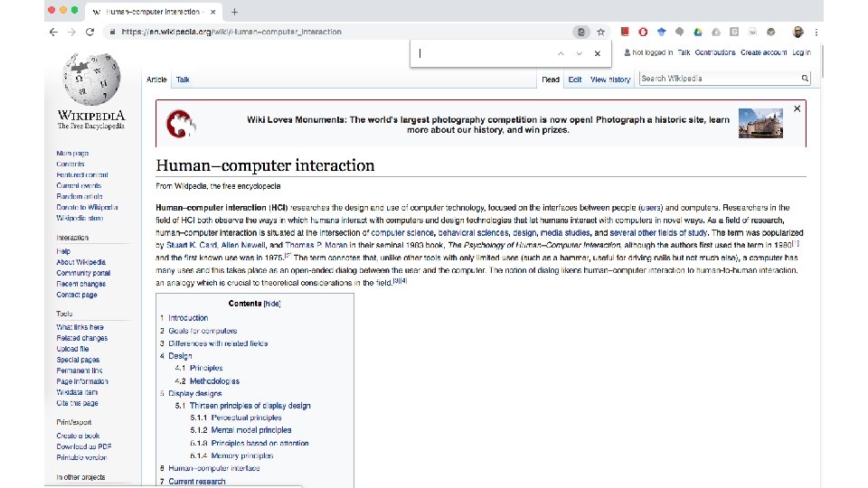Click What links here in Tools
This screenshot has height=488, width=868.
click(80, 327)
